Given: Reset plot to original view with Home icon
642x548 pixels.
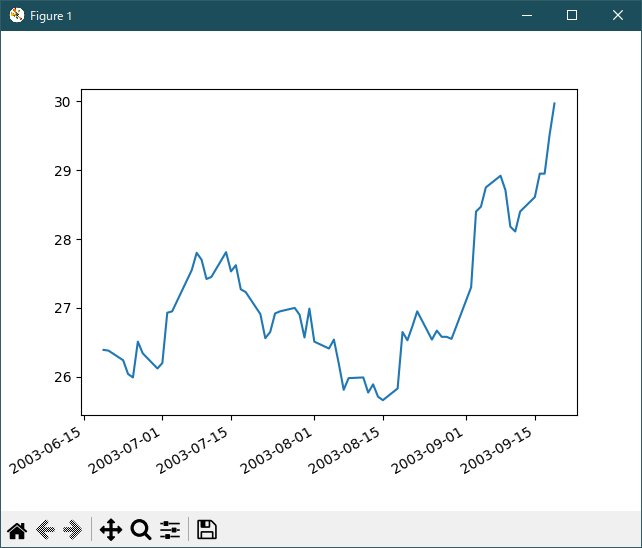Looking at the screenshot, I should (17, 530).
